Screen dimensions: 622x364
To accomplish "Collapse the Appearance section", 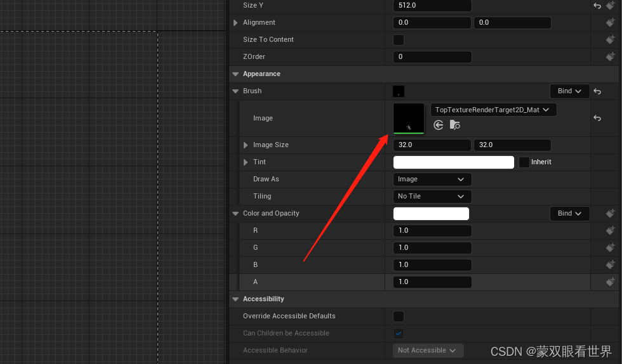I will [x=235, y=74].
